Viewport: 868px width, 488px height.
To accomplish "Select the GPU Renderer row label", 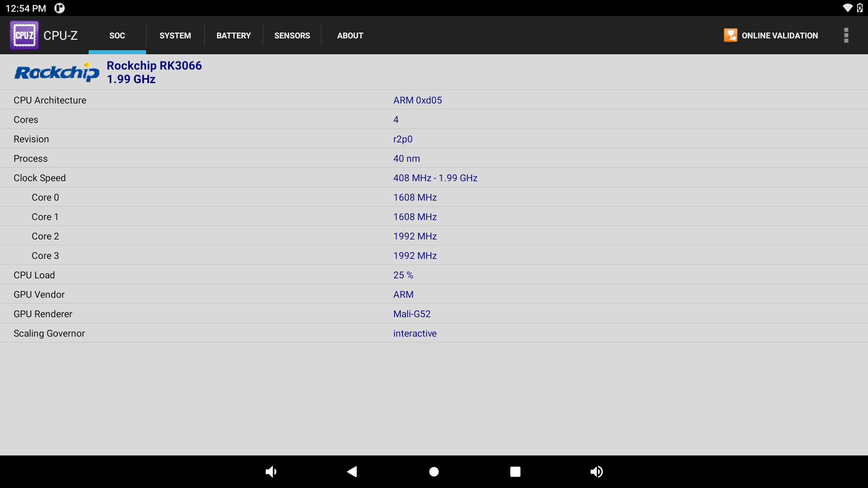I will click(x=43, y=314).
